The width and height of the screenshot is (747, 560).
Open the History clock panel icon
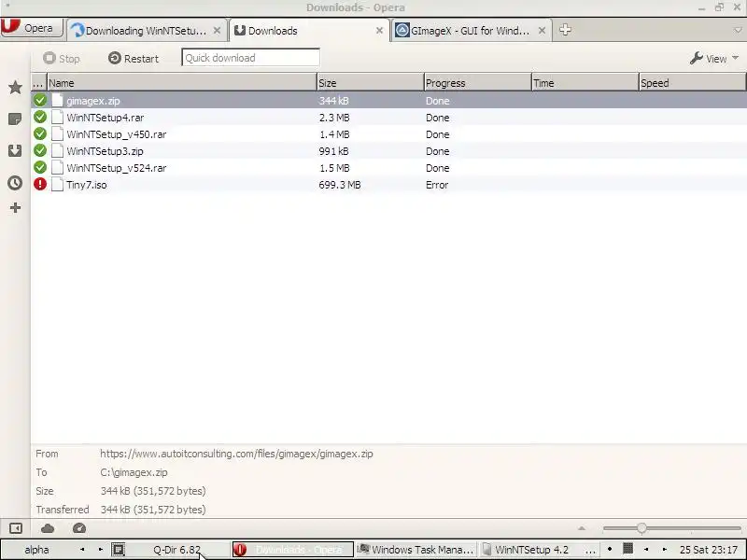tap(15, 183)
